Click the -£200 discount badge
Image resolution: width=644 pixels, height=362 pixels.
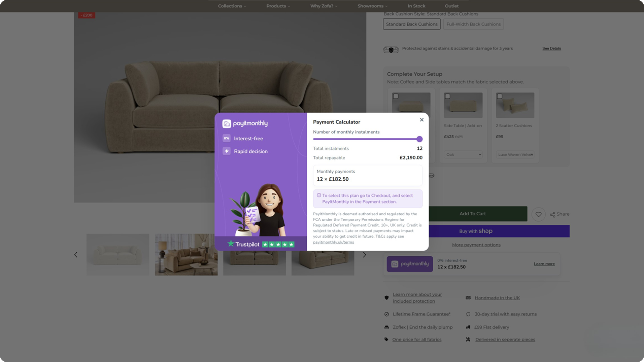(87, 15)
